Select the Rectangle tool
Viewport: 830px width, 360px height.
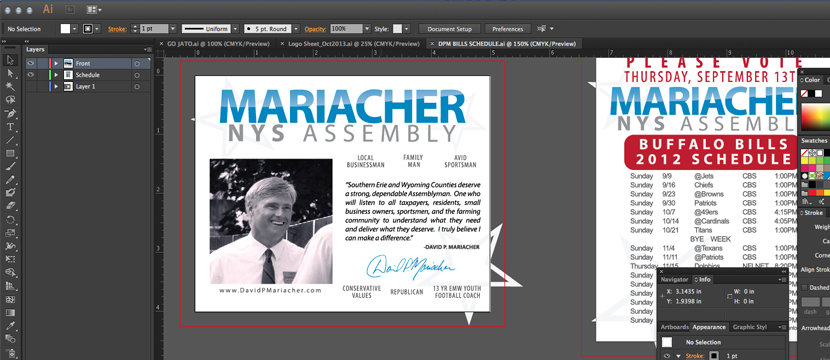(10, 153)
